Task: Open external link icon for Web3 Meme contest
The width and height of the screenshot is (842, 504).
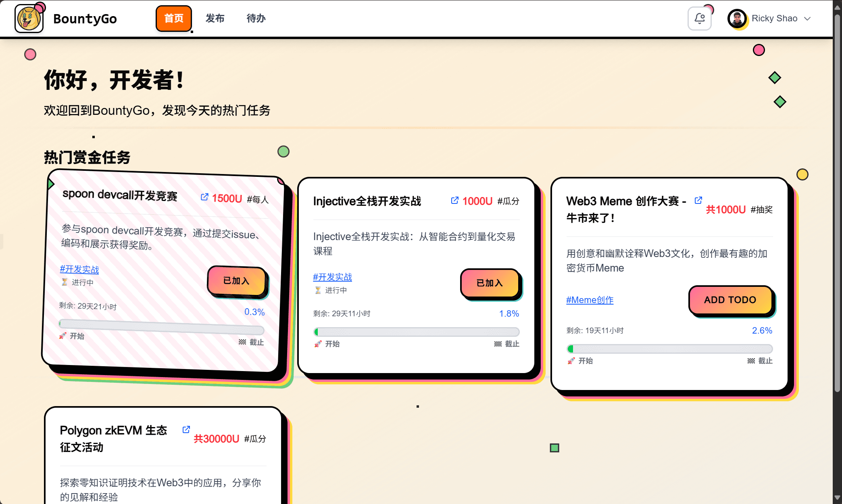Action: coord(698,200)
